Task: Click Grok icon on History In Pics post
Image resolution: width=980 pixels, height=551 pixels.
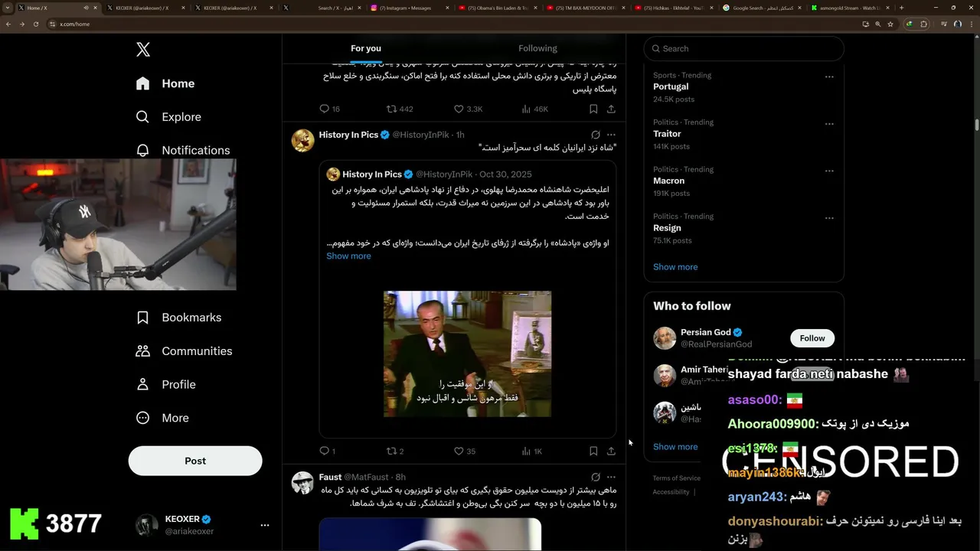Action: click(596, 135)
